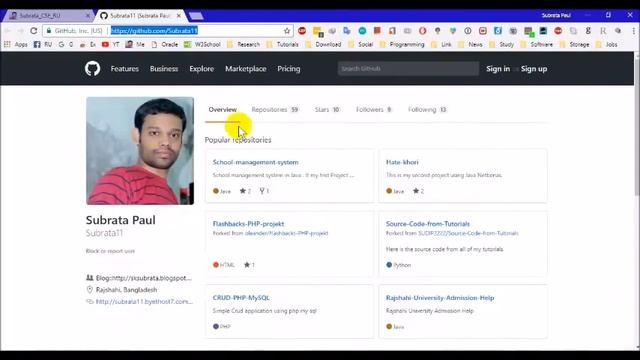Open Rajshahi-University-Admission-Help repository
The width and height of the screenshot is (640, 360).
[x=440, y=298]
